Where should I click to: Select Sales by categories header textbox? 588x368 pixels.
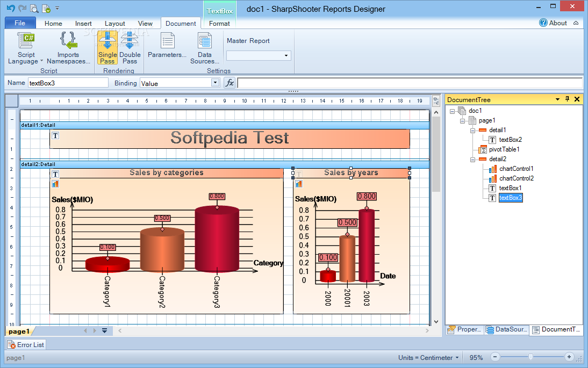167,173
